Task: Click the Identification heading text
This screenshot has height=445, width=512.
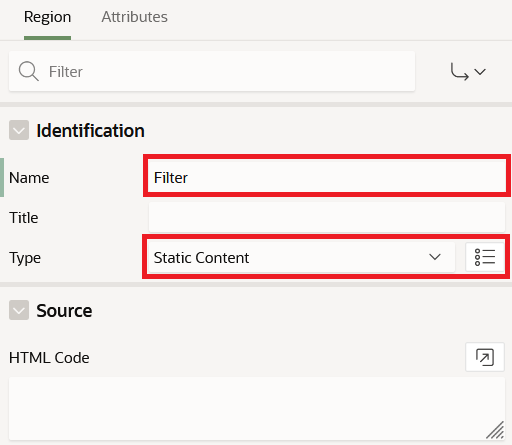Action: pyautogui.click(x=90, y=130)
